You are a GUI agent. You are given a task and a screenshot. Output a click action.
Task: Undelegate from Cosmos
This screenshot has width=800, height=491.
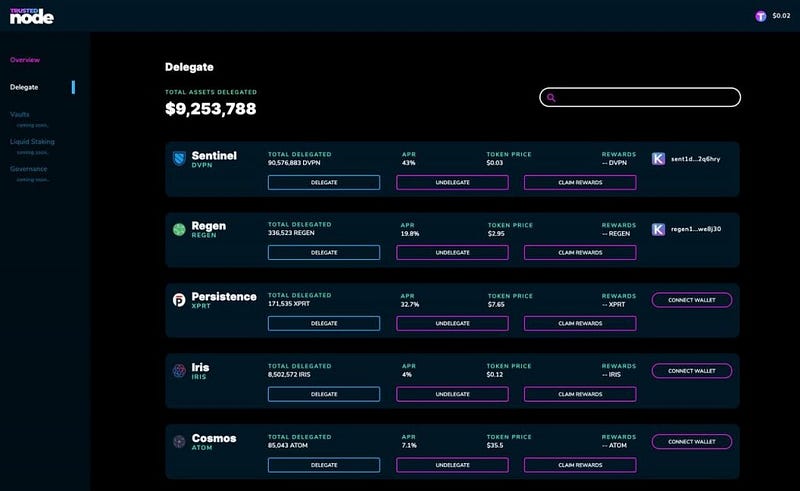click(x=452, y=465)
